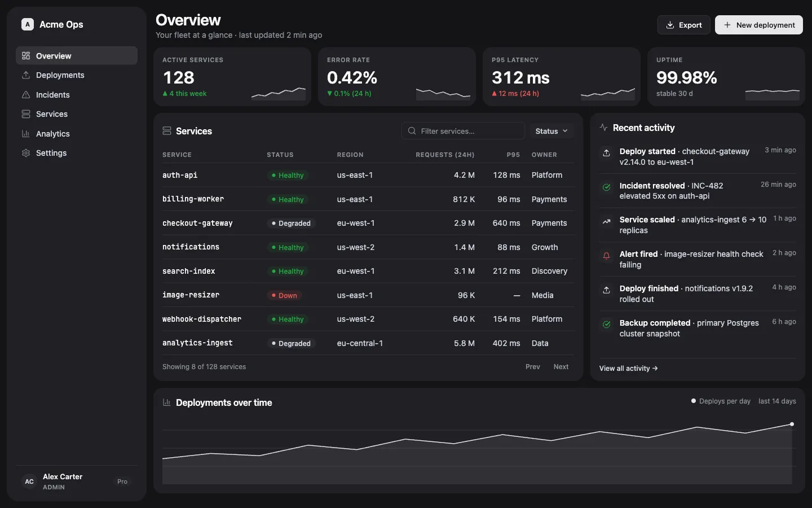The height and width of the screenshot is (508, 812).
Task: Click the Prev pagination button
Action: coord(533,367)
